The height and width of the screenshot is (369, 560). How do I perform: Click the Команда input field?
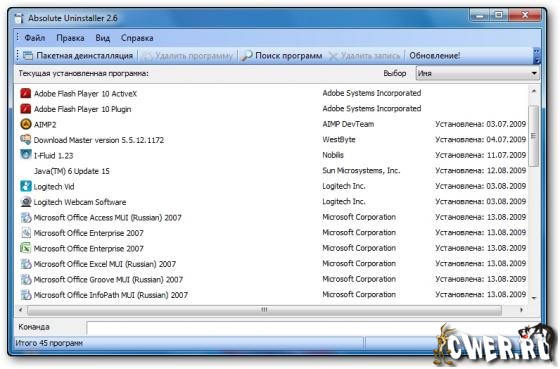coord(313,328)
